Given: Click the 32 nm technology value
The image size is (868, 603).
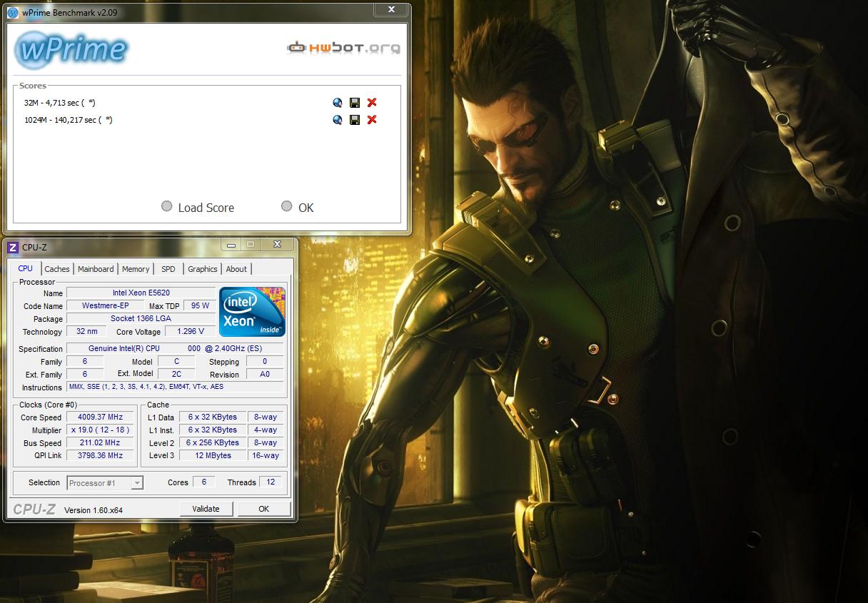Looking at the screenshot, I should click(86, 332).
